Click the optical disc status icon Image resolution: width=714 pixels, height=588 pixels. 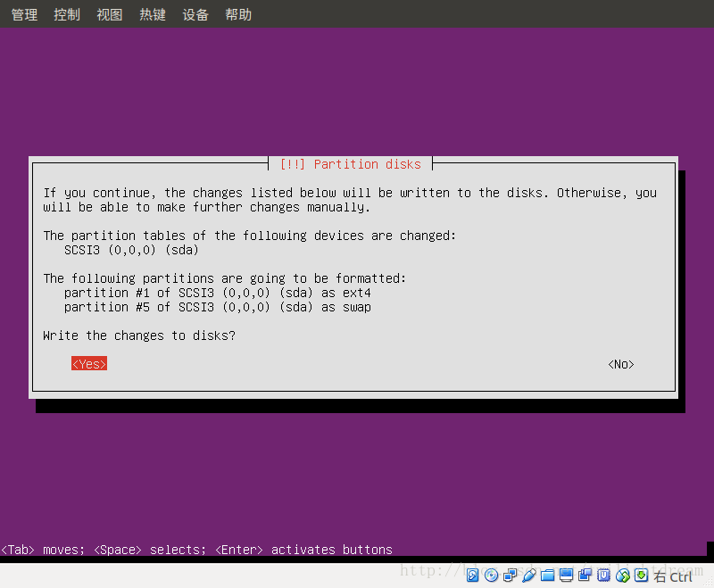pos(491,575)
